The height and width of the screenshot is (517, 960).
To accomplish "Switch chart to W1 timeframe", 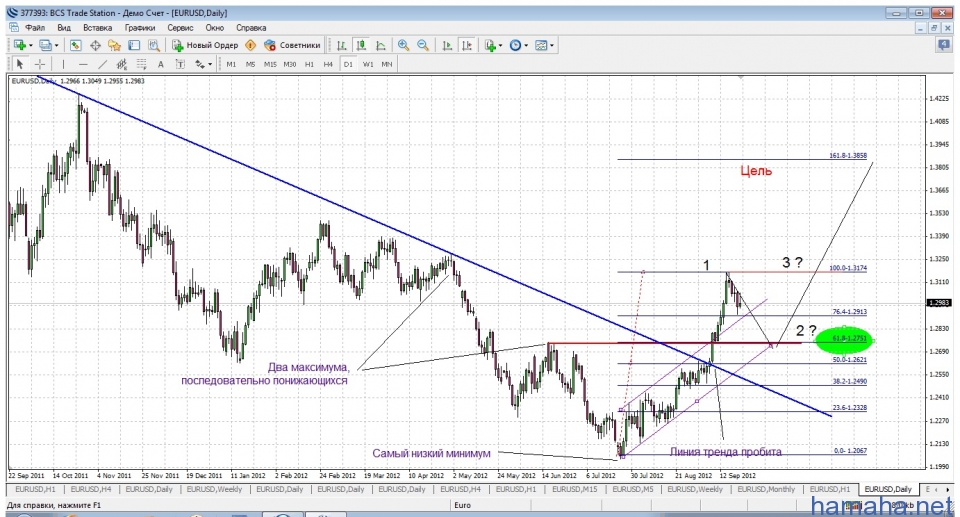I will pyautogui.click(x=367, y=64).
